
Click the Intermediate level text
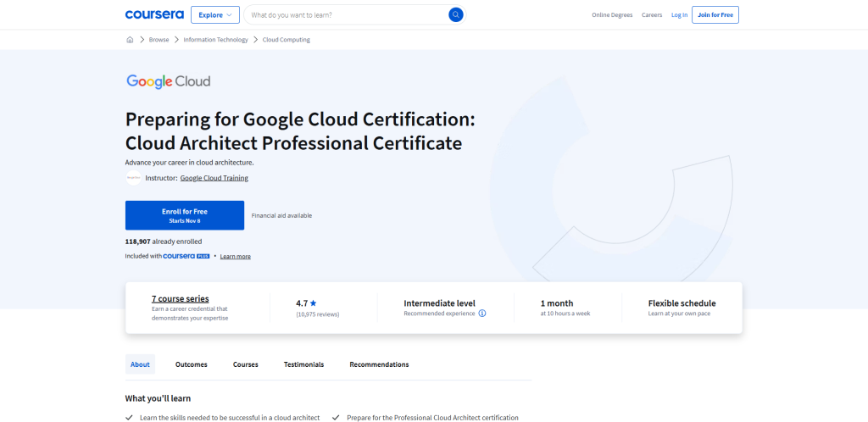[440, 303]
